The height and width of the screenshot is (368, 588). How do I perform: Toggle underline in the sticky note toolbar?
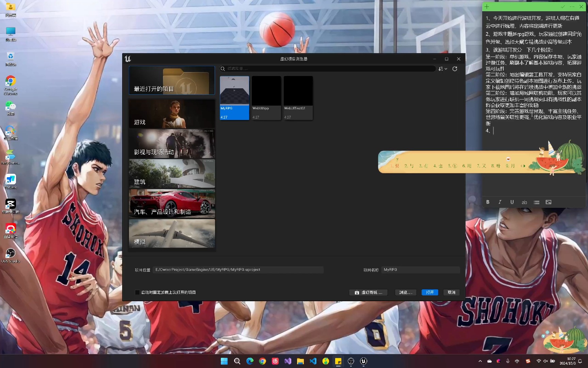(512, 202)
